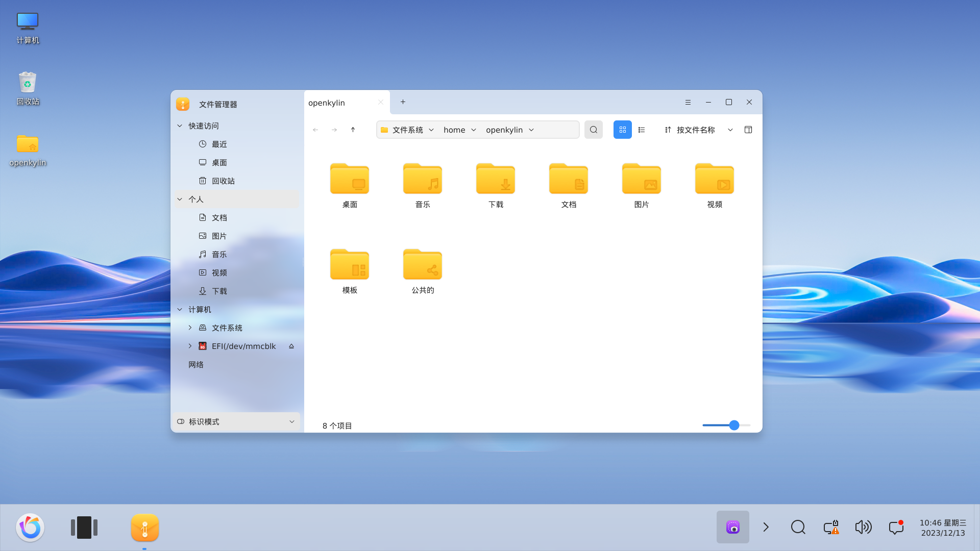
Task: Open the 模板 folder
Action: pyautogui.click(x=350, y=271)
